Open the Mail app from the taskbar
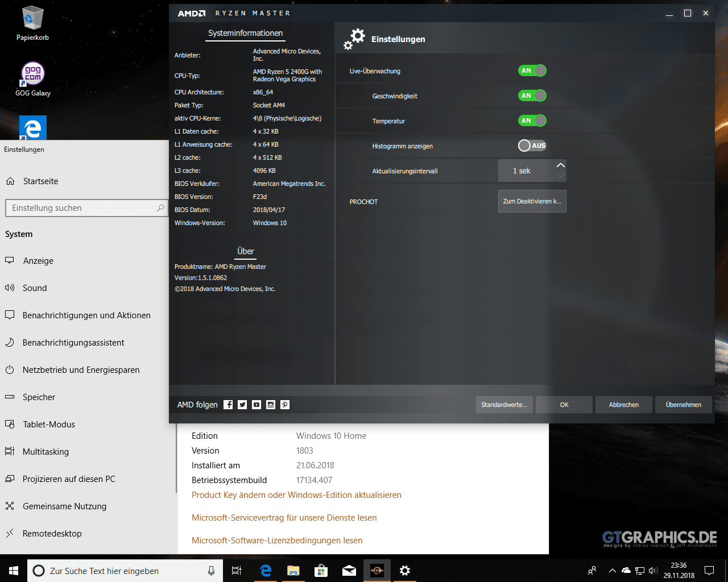This screenshot has width=728, height=582. click(349, 571)
